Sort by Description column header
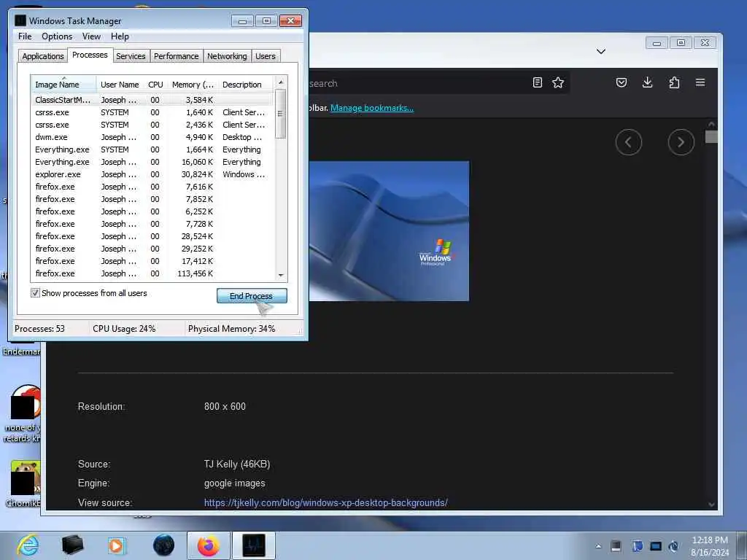Screen dimensions: 747x560 (x=246, y=85)
